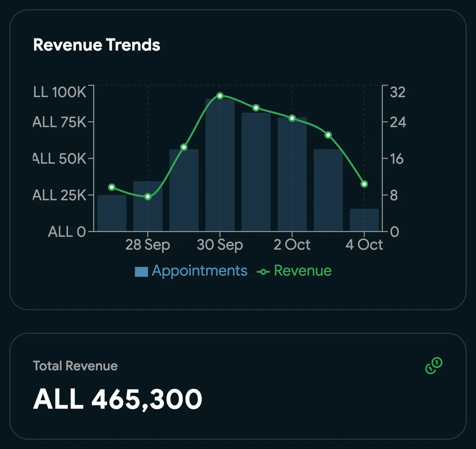Click the Appointments bar between 2 and 4 Oct
476x449 pixels.
pos(328,190)
